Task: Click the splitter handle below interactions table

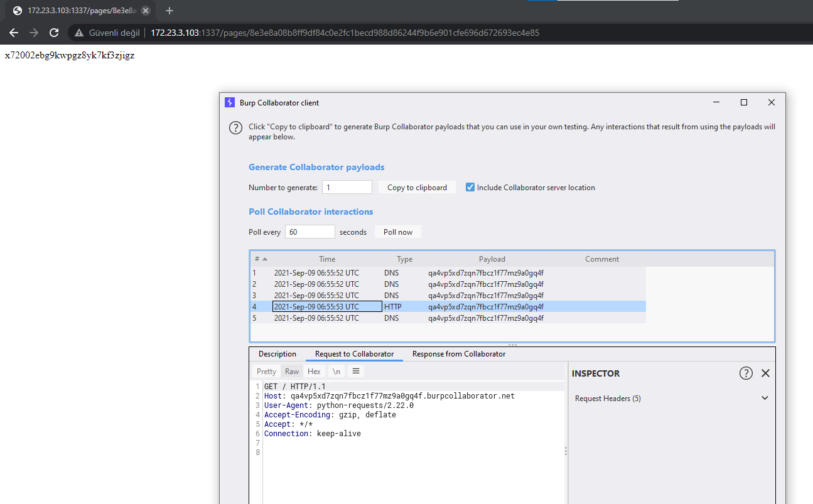Action: (x=512, y=345)
